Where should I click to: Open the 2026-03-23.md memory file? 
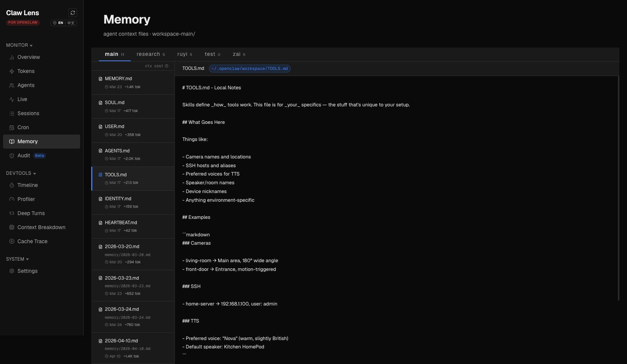tap(133, 286)
